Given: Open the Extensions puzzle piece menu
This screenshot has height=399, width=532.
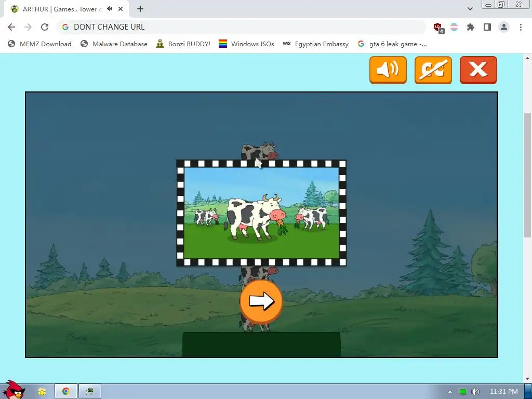Looking at the screenshot, I should click(x=470, y=27).
